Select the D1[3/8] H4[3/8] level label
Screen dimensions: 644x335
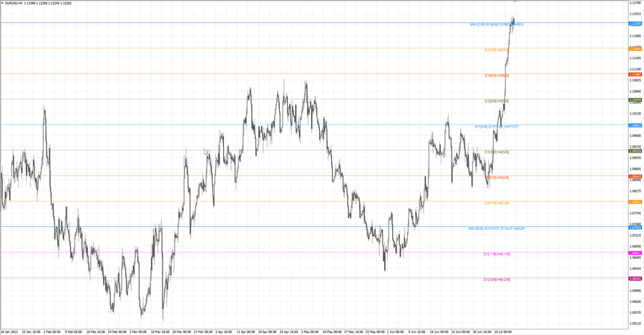click(x=497, y=152)
